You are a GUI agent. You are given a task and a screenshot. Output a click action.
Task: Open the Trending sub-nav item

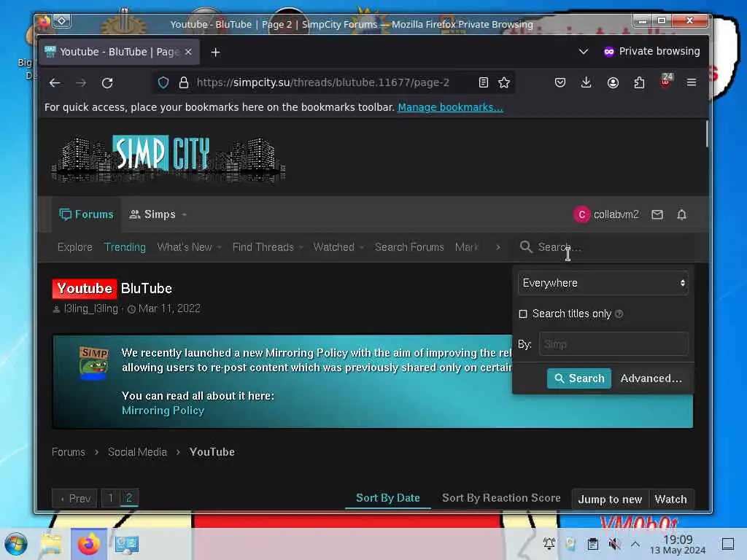(125, 247)
